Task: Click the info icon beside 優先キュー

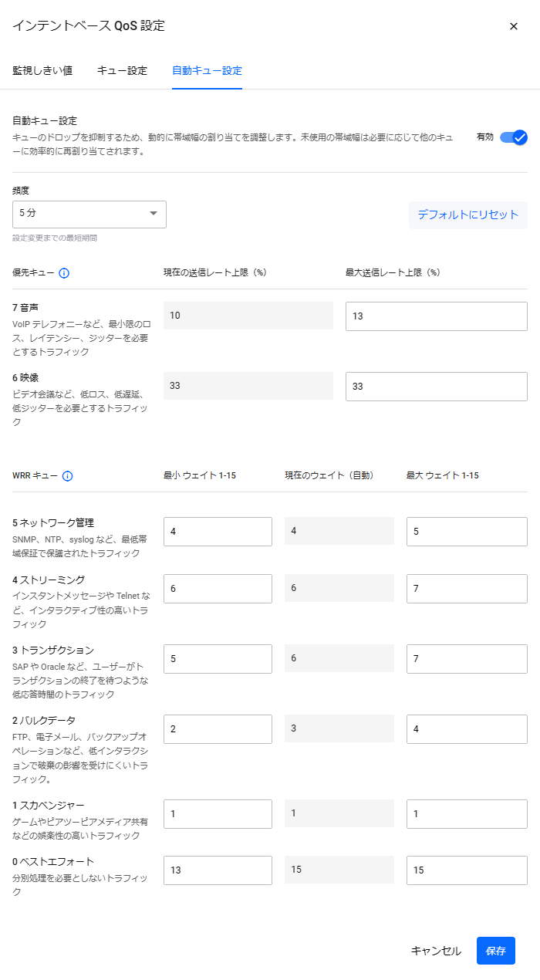Action: (64, 273)
